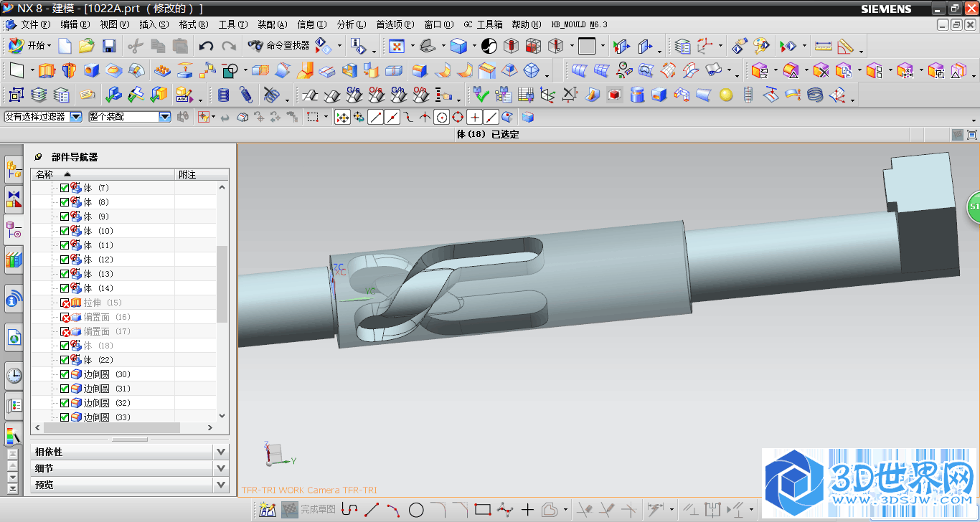This screenshot has height=522, width=980.
Task: Open the rendering style dropdown arrow
Action: (474, 46)
